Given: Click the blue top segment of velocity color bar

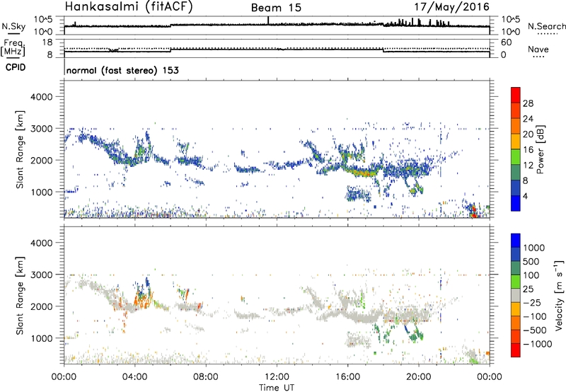Looking at the screenshot, I should click(x=516, y=241).
